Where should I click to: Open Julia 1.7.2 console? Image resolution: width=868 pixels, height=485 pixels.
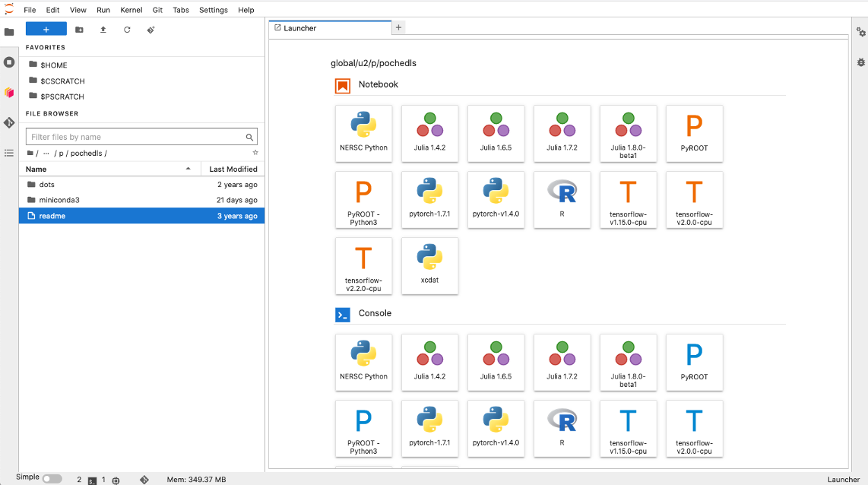562,362
